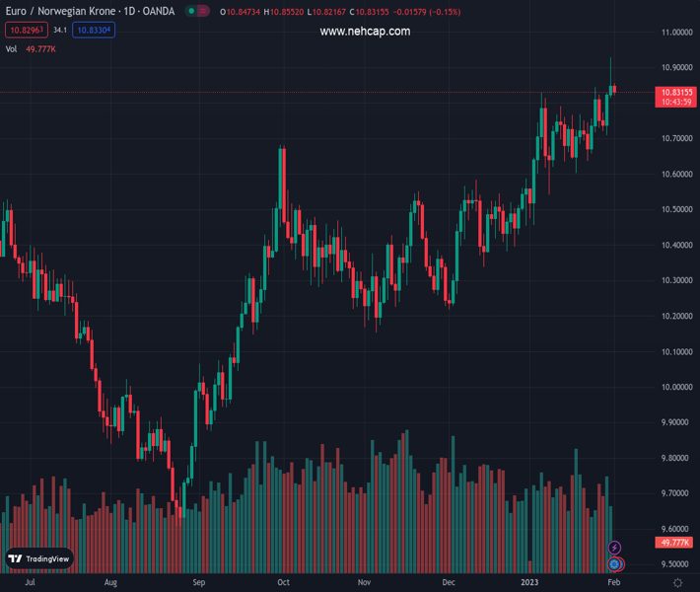The height and width of the screenshot is (592, 700).
Task: Open chart settings gear icon
Action: (678, 583)
